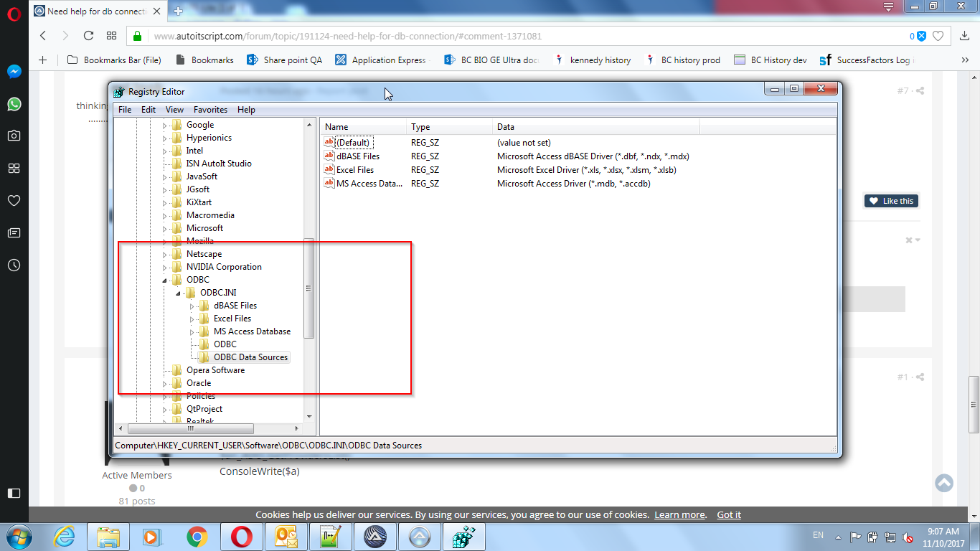980x551 pixels.
Task: Open the Edit menu in Registry Editor
Action: (149, 110)
